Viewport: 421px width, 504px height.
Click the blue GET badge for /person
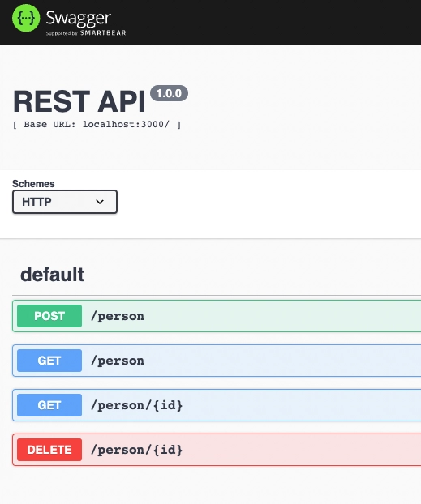[x=49, y=361]
